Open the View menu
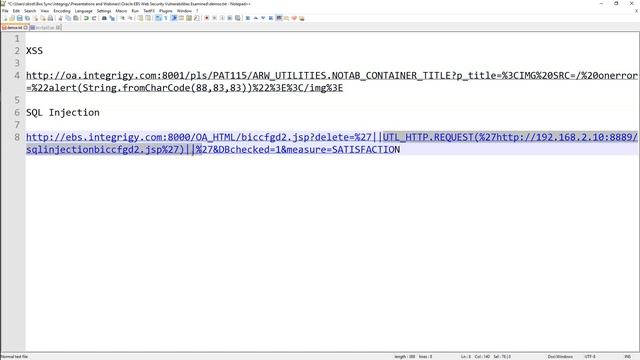The width and height of the screenshot is (640, 360). 45,11
